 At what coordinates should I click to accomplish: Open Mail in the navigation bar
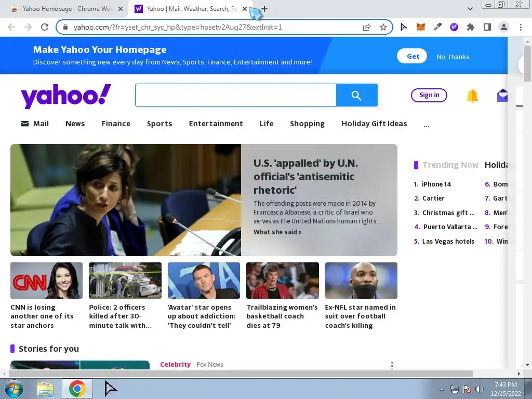[x=35, y=124]
